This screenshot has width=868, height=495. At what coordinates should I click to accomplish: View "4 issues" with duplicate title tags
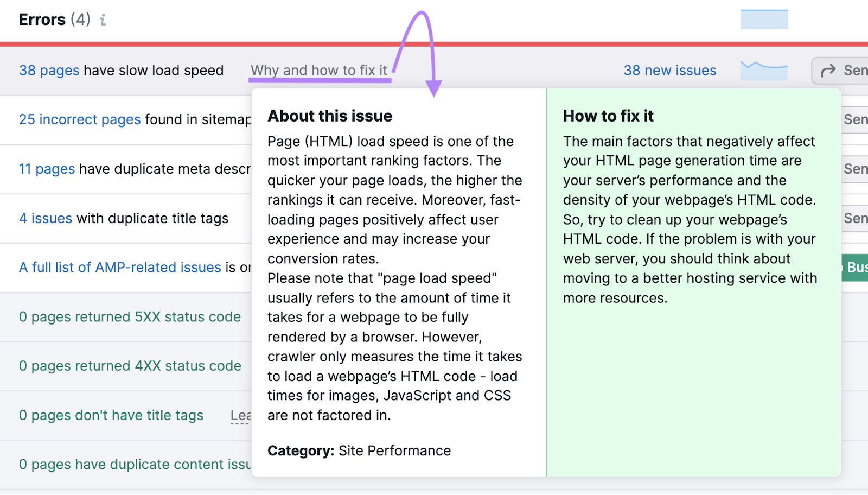click(x=45, y=218)
